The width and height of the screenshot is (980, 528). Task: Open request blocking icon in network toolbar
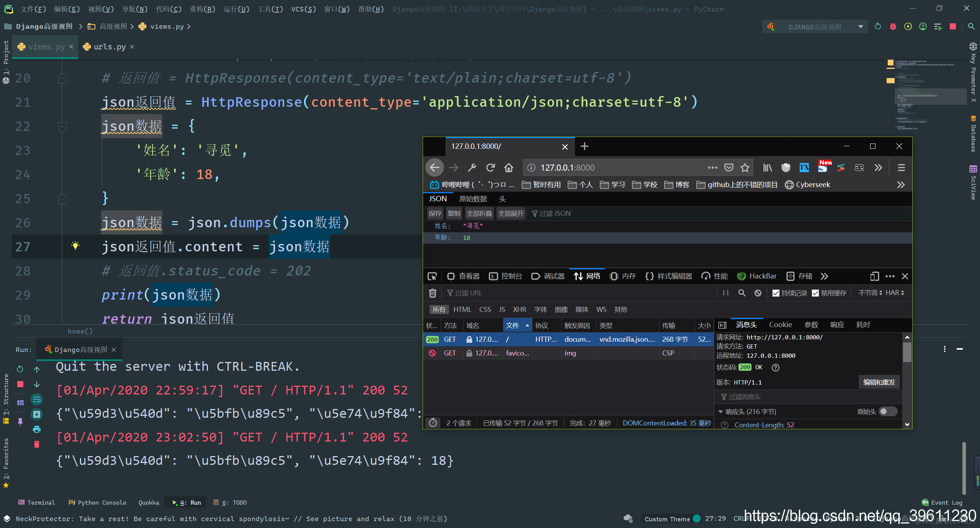pos(758,293)
